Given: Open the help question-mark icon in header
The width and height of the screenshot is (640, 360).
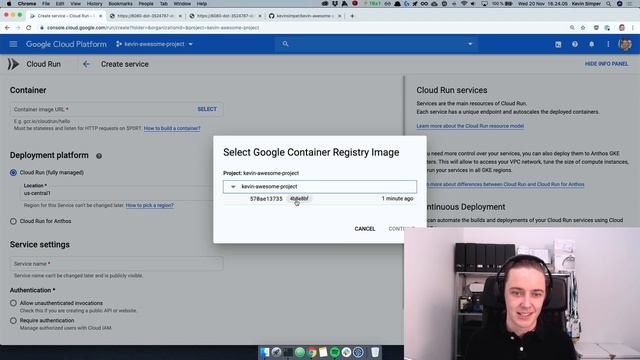Looking at the screenshot, I should click(x=575, y=44).
